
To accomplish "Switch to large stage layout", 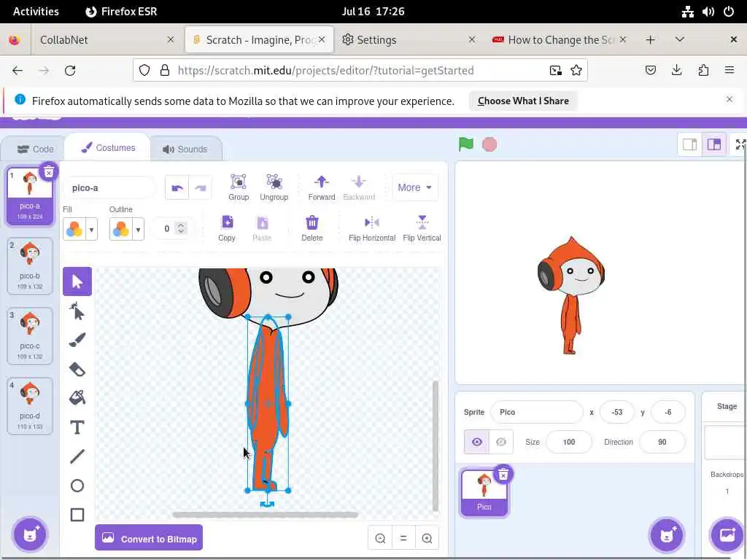I will pyautogui.click(x=714, y=144).
